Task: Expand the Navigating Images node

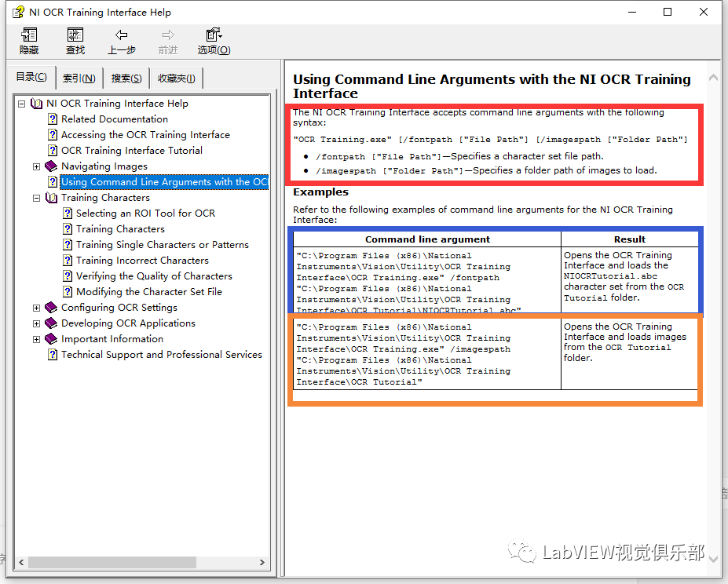Action: [x=36, y=166]
